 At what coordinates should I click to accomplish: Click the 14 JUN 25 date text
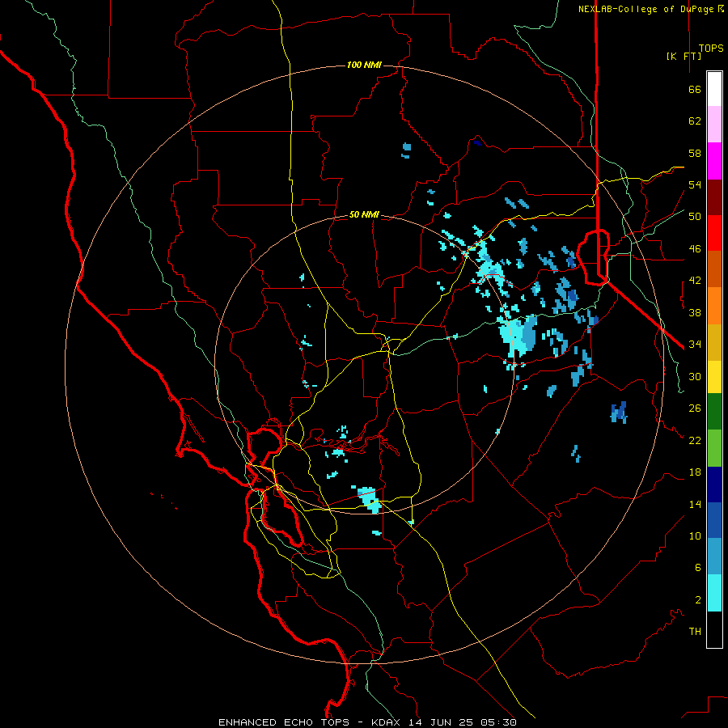pos(442,722)
